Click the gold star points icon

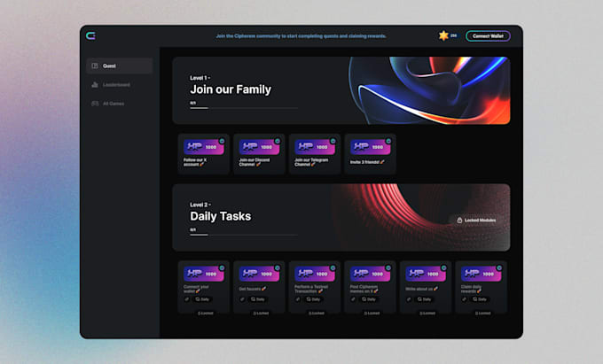pyautogui.click(x=443, y=35)
